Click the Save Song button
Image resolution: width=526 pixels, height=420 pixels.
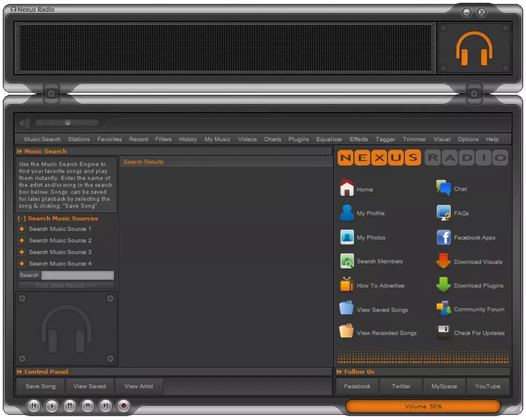pyautogui.click(x=40, y=386)
